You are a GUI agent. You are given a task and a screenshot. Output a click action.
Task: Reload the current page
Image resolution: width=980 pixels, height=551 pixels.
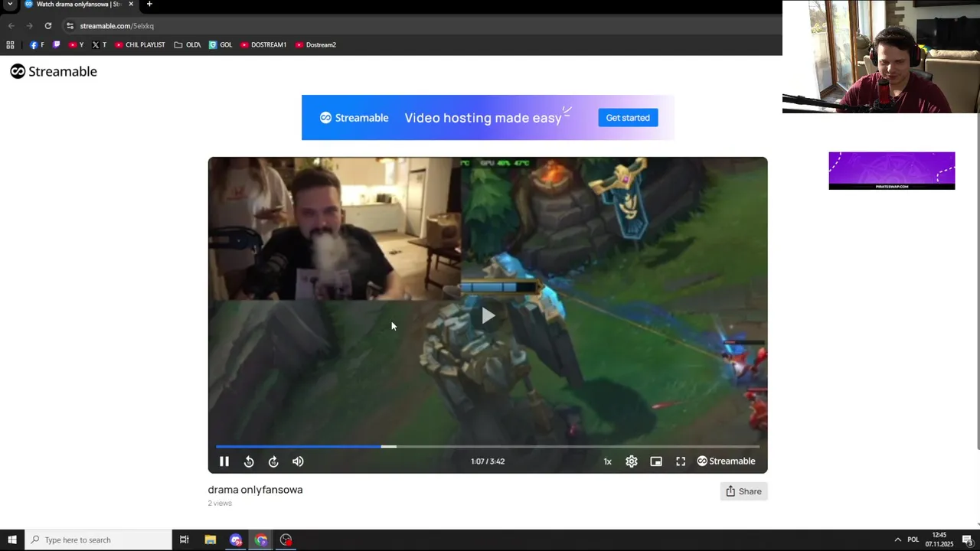click(48, 26)
